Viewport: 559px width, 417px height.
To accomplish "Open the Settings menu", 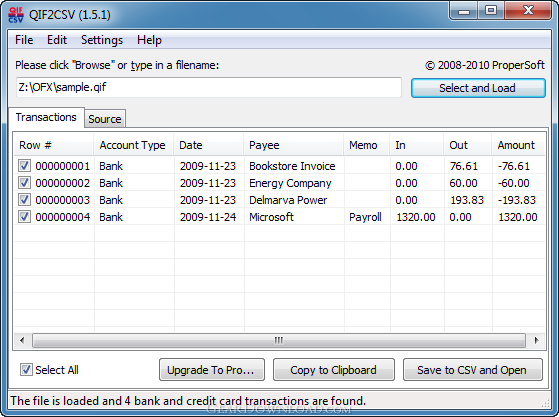I will pos(102,40).
